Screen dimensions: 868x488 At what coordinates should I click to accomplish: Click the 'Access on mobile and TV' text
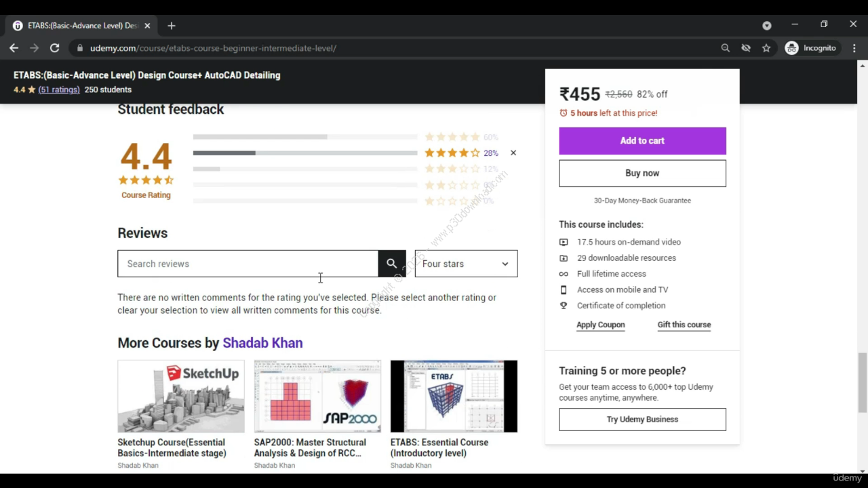click(623, 290)
